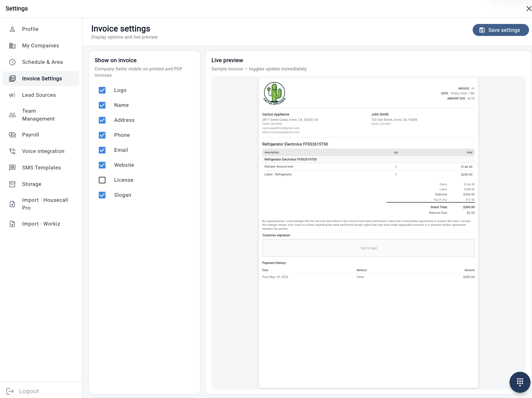Click the https://cactusappliance.com URL in preview
532x398 pixels.
[x=281, y=132]
